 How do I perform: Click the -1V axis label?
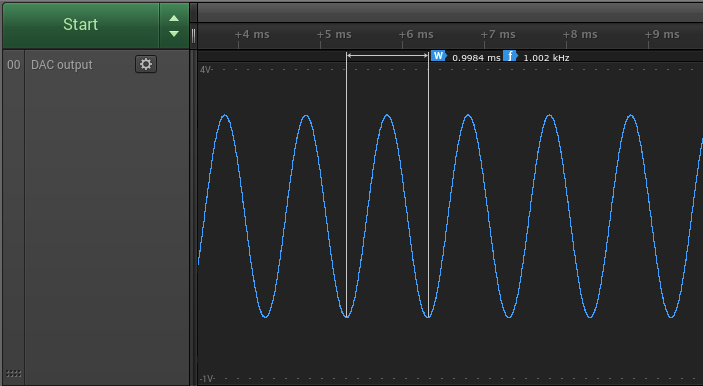click(x=207, y=379)
